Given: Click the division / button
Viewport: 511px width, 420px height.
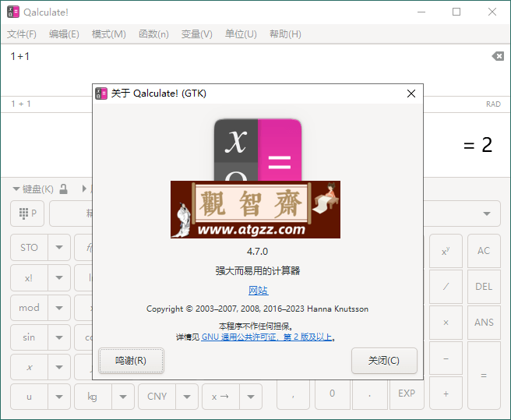Looking at the screenshot, I should [x=446, y=287].
